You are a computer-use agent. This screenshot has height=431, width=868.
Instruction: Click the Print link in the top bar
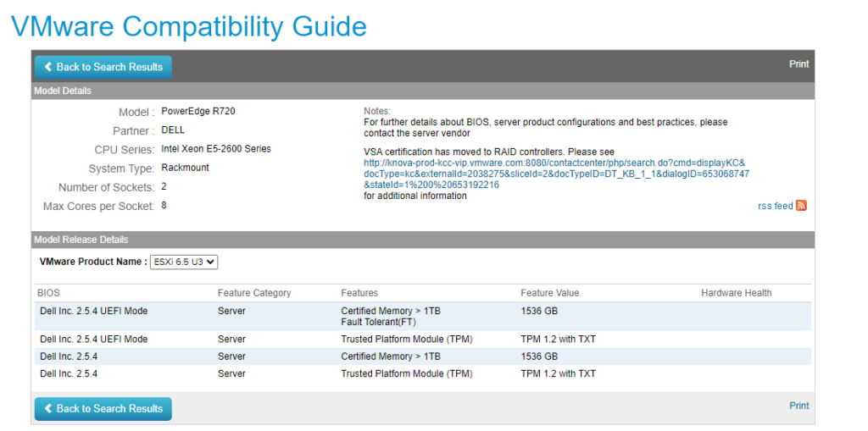[x=798, y=64]
